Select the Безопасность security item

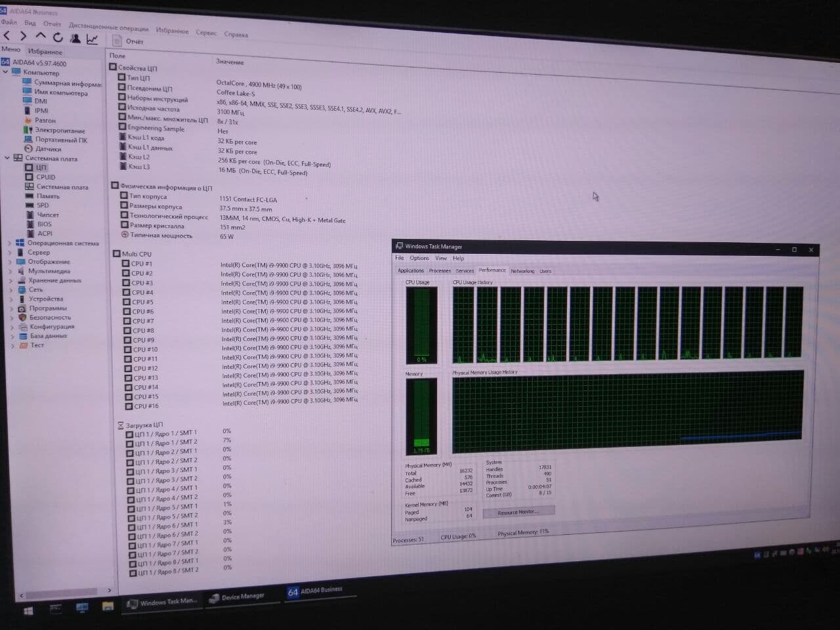tap(50, 317)
